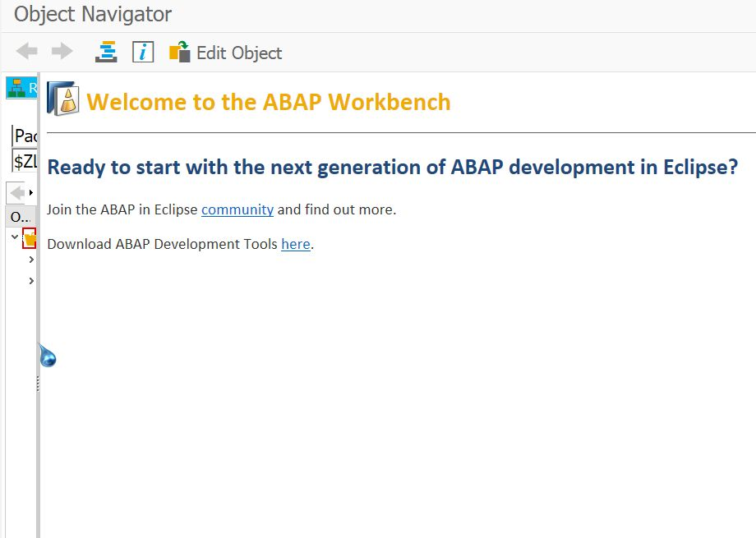
Task: Click the back navigation arrow in toolbar
Action: click(27, 52)
